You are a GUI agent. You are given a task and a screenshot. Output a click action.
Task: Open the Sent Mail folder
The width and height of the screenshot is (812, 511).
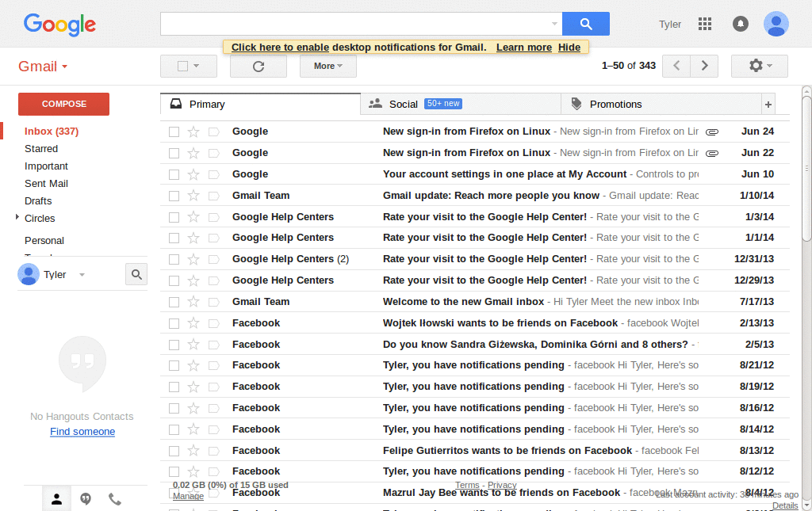pyautogui.click(x=46, y=184)
